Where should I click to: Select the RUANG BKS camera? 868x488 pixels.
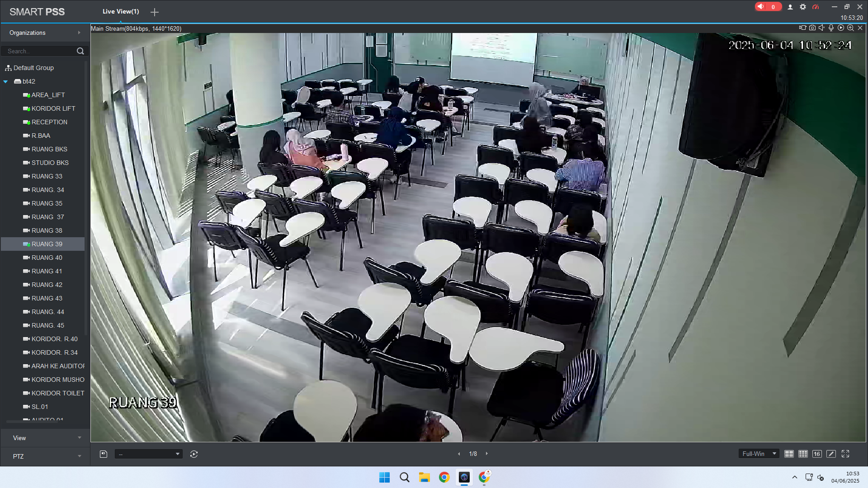coord(49,149)
